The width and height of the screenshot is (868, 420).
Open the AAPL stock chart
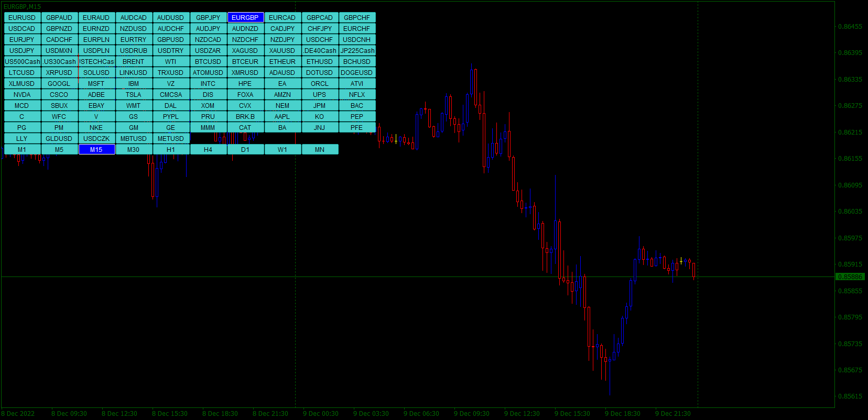(x=283, y=117)
